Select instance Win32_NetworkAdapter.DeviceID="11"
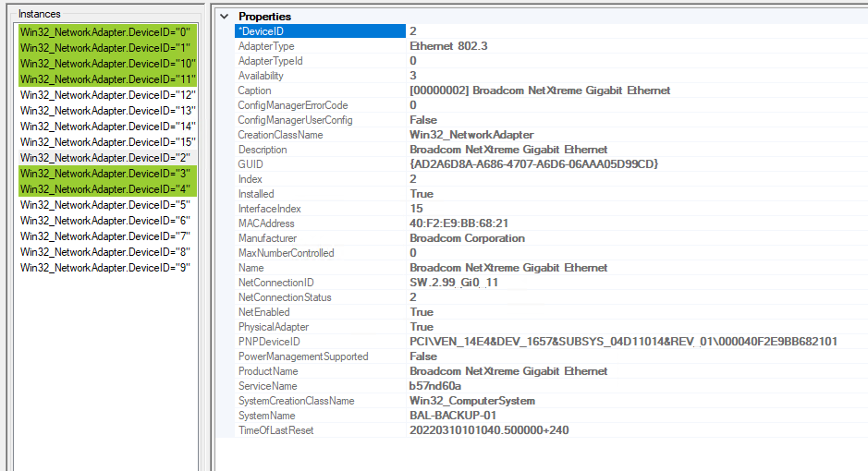 click(108, 79)
